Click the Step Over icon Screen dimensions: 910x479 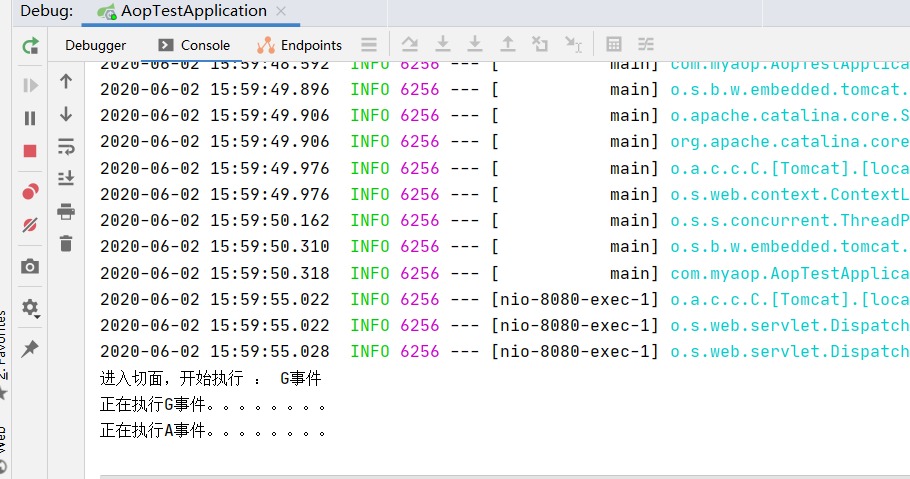(x=410, y=44)
